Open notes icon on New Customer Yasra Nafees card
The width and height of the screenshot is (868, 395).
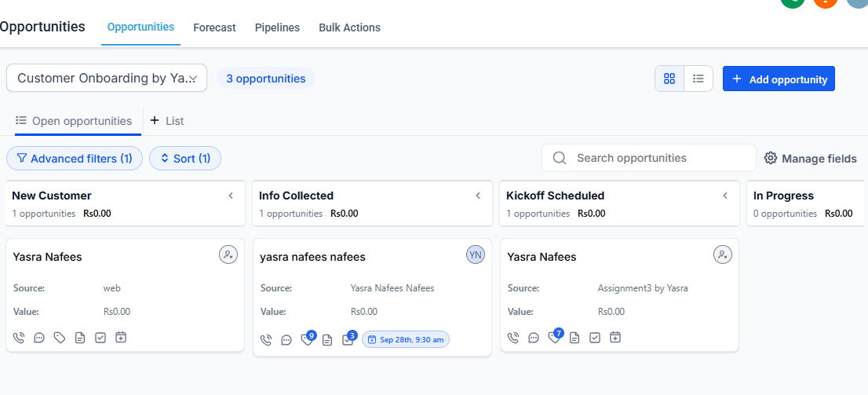pyautogui.click(x=80, y=338)
